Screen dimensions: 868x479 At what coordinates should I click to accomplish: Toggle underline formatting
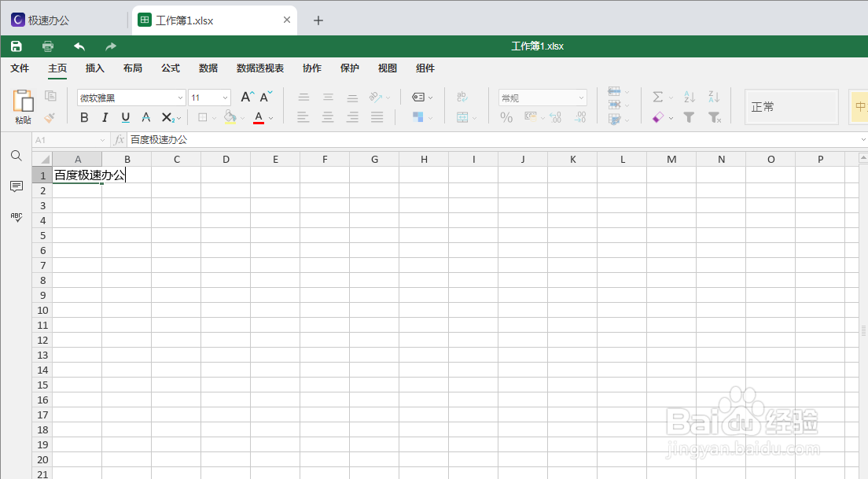125,117
